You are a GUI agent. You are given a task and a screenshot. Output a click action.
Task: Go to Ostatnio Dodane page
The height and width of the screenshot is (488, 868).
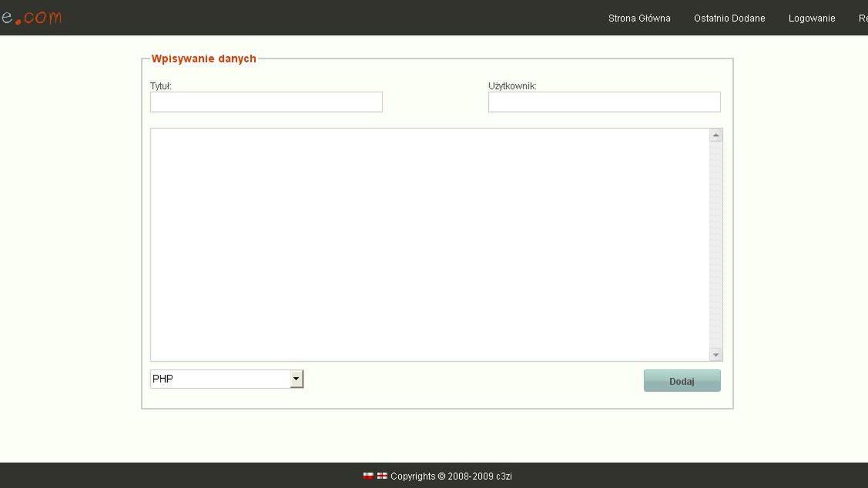coord(729,18)
